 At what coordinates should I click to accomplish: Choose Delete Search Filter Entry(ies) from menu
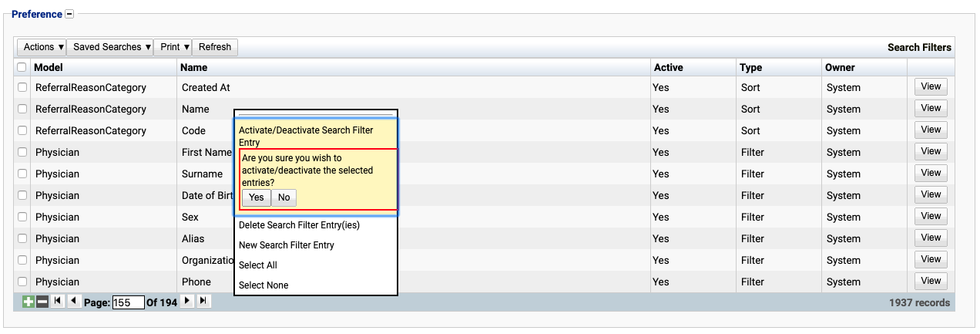click(x=299, y=225)
